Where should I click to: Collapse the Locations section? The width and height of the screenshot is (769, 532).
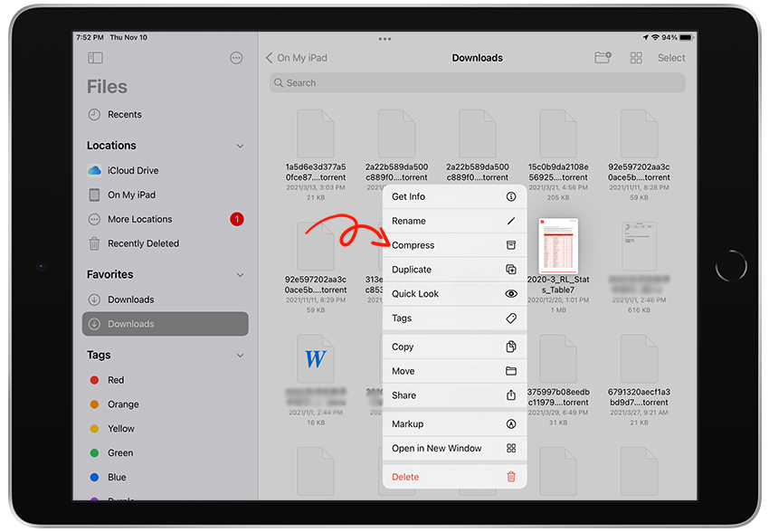[240, 145]
